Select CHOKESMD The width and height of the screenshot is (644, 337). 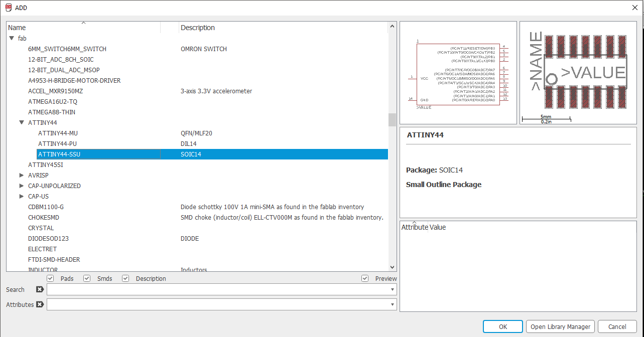[x=44, y=217]
